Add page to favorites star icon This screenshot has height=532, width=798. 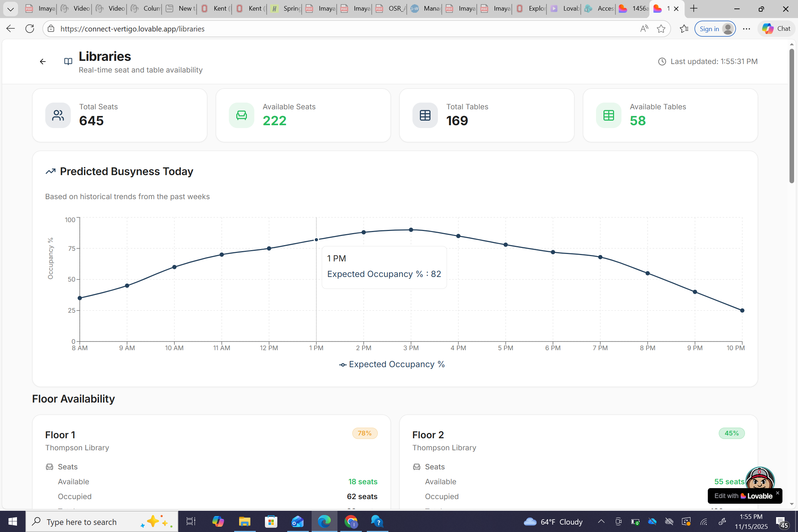(x=661, y=29)
